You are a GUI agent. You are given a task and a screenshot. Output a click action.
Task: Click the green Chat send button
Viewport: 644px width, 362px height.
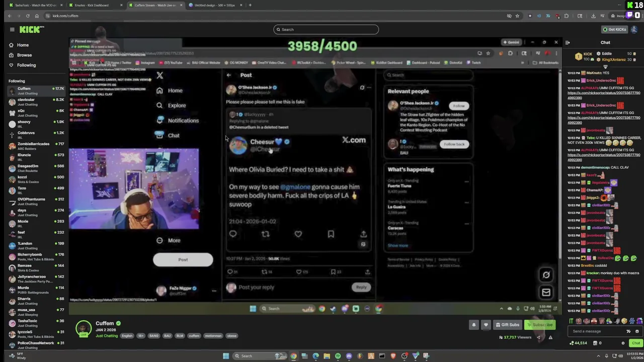pyautogui.click(x=636, y=343)
